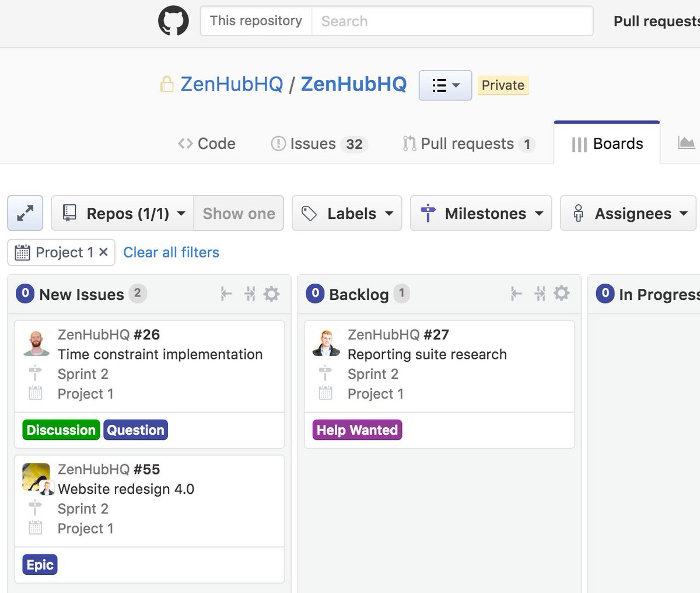Select the Boards tab
700x593 pixels.
(x=607, y=144)
